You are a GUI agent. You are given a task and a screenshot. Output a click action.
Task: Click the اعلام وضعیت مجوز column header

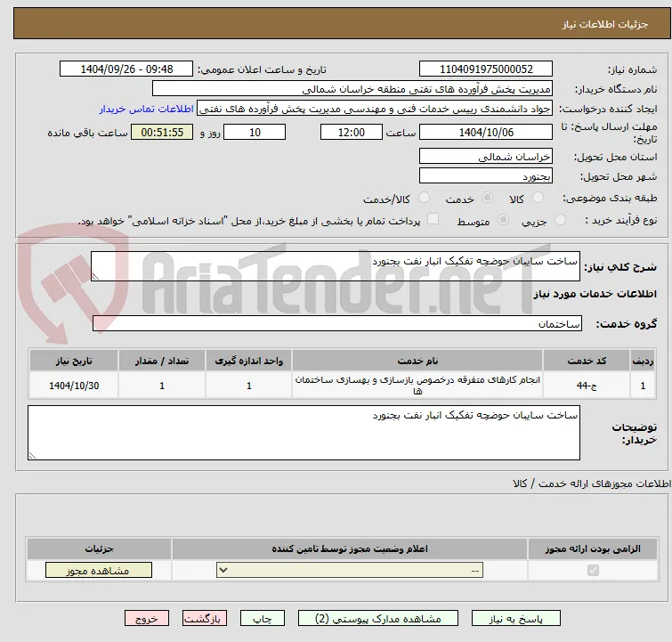[x=350, y=549]
